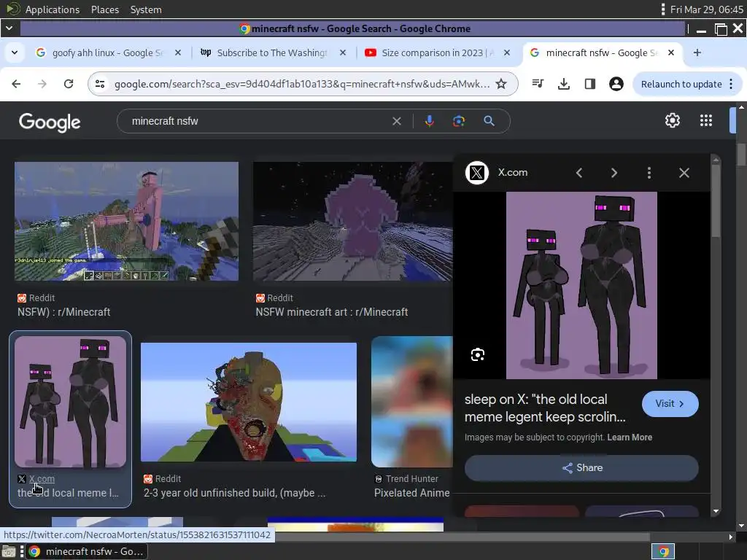747x560 pixels.
Task: Open Trend Hunter 'Pixelated Anime' result
Action: coord(411,494)
